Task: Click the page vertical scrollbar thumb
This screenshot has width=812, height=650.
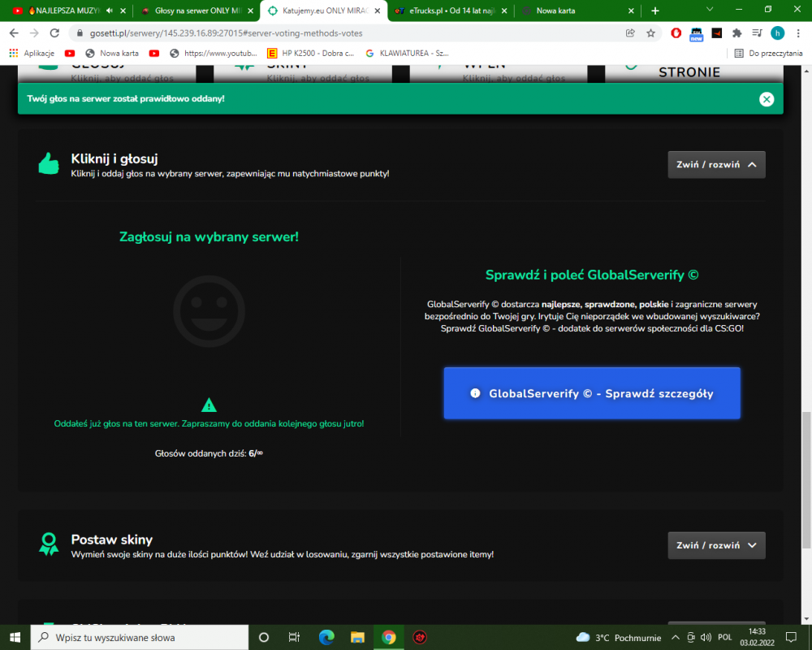Action: coord(806,479)
